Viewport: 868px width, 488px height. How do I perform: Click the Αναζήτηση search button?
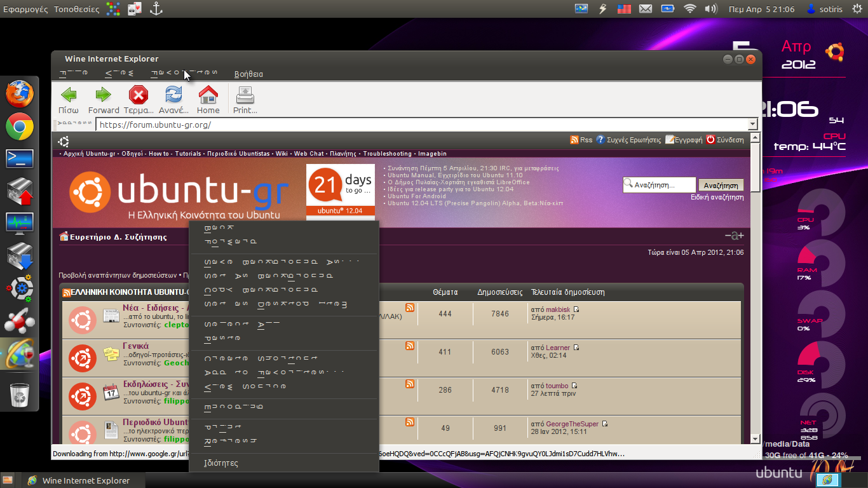coord(721,186)
